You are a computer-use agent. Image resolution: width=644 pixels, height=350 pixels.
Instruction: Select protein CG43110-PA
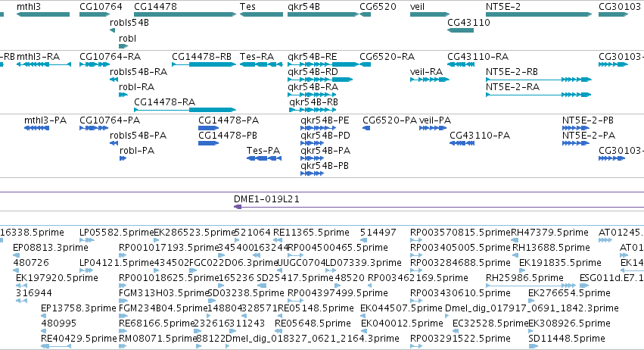coord(462,143)
